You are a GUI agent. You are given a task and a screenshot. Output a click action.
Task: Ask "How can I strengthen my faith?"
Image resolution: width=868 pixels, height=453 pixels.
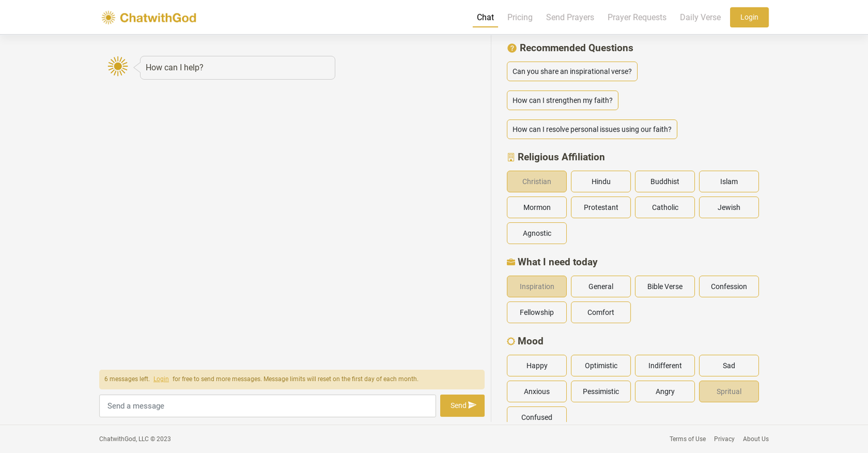click(562, 100)
